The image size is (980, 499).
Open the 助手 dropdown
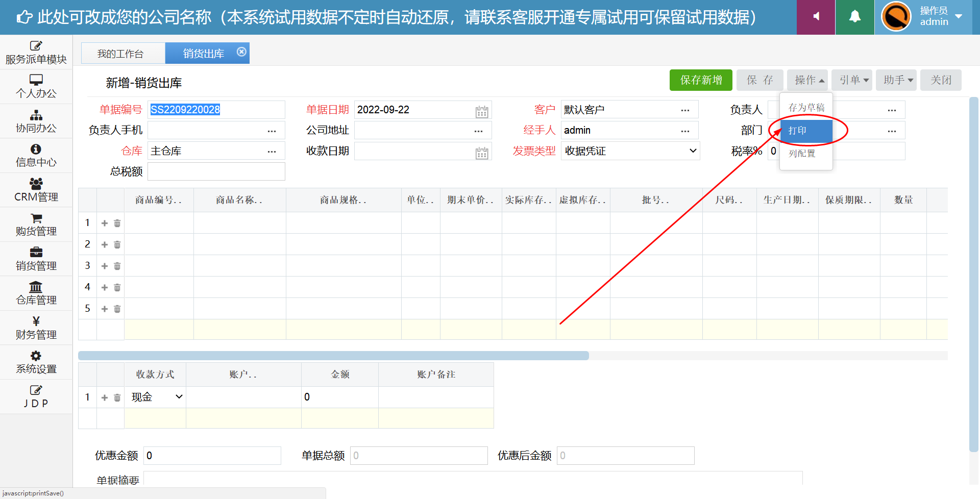pyautogui.click(x=896, y=80)
